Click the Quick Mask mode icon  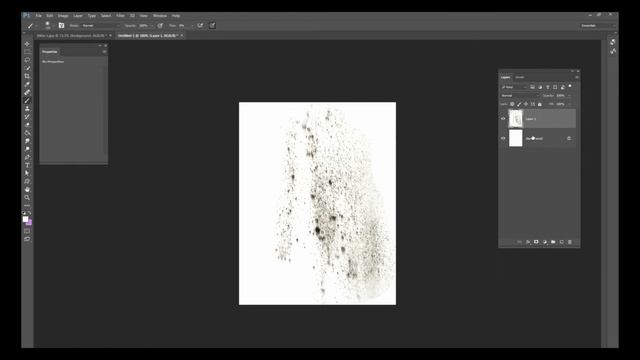(27, 231)
